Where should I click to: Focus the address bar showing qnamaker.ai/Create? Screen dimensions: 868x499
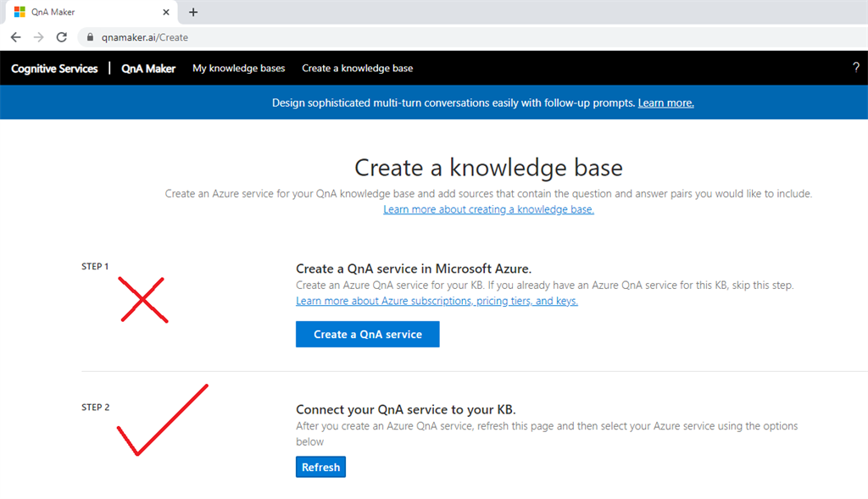pyautogui.click(x=339, y=37)
